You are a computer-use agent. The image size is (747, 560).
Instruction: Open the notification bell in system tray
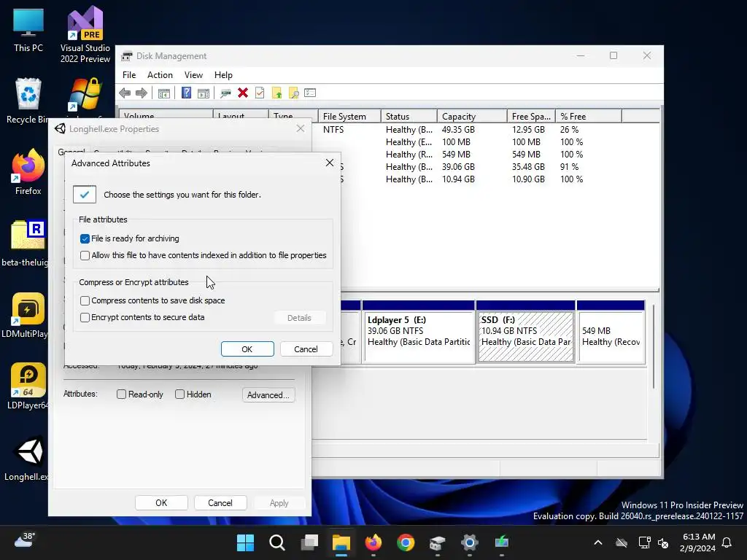(727, 542)
